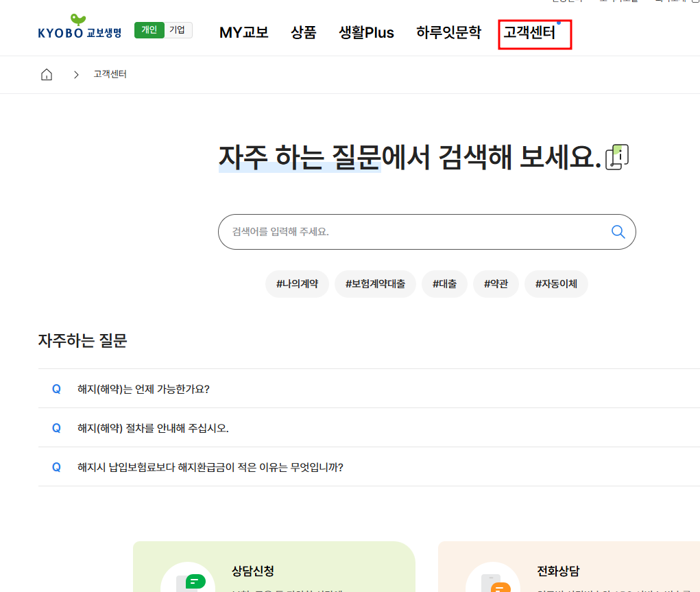
Task: Select the #자동이체 hashtag
Action: pos(556,284)
